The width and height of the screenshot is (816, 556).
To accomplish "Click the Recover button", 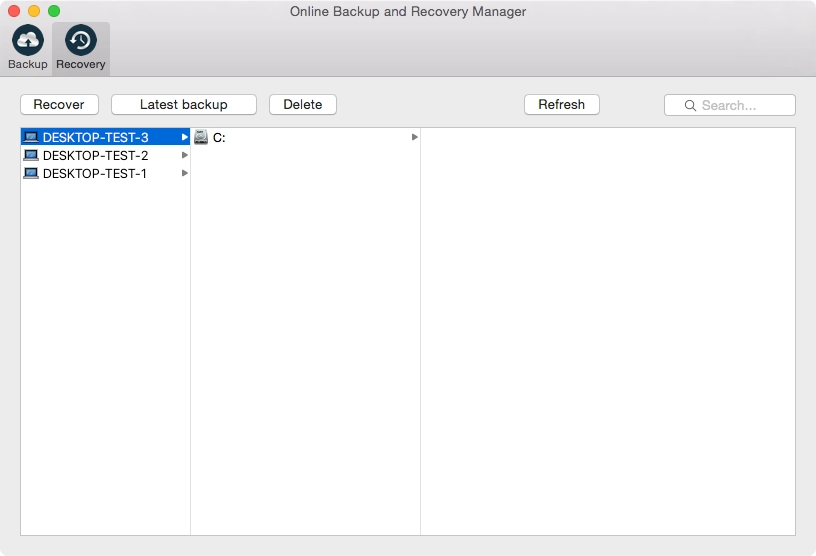I will click(x=59, y=105).
